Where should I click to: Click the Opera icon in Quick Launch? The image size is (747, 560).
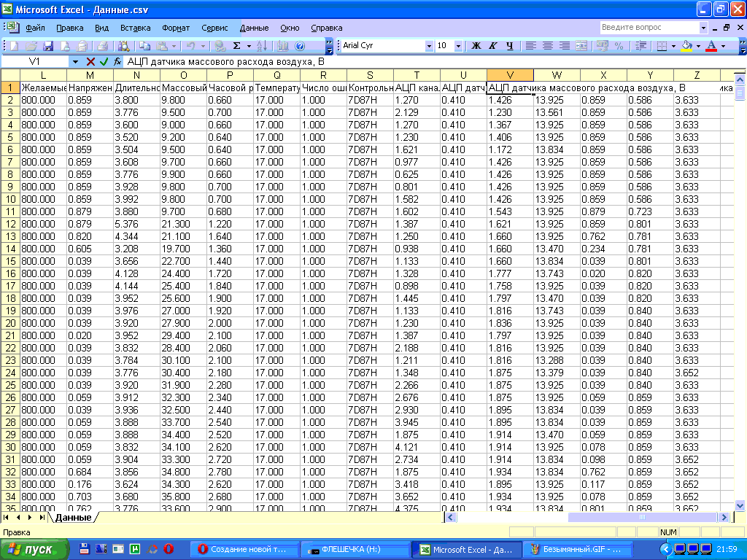169,549
